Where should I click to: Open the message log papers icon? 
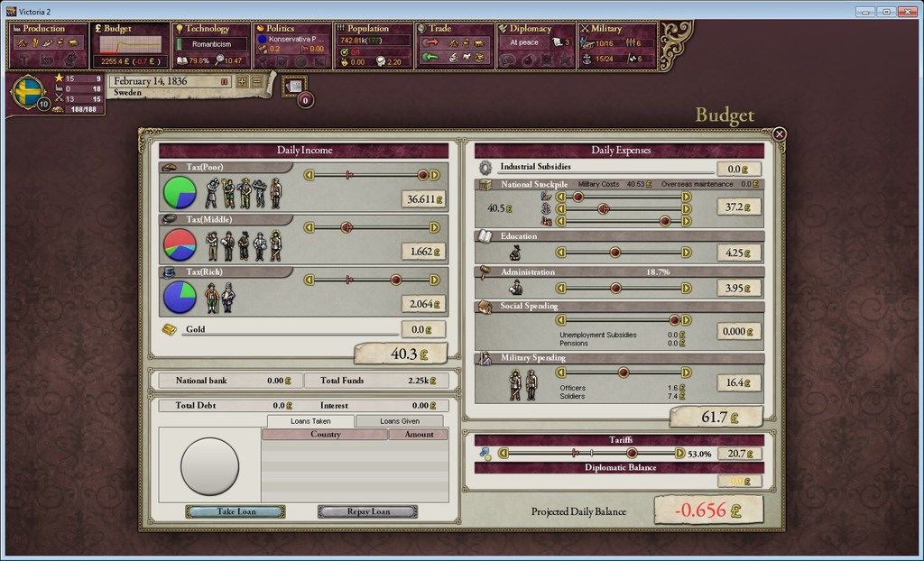[x=294, y=86]
